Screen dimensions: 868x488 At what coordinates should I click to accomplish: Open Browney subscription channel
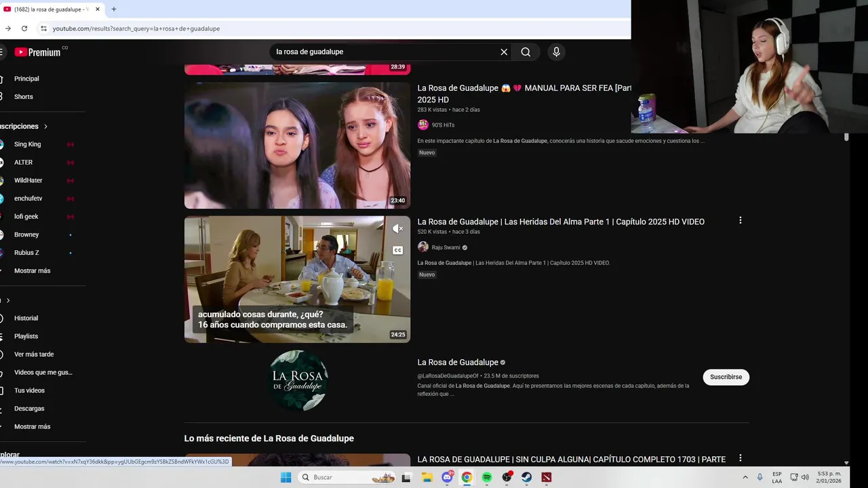point(26,235)
